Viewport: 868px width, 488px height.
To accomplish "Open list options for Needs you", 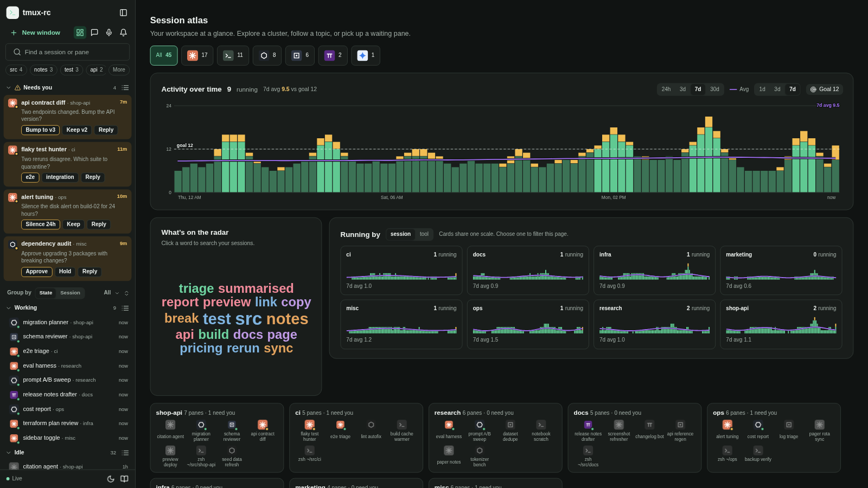I will pos(125,87).
